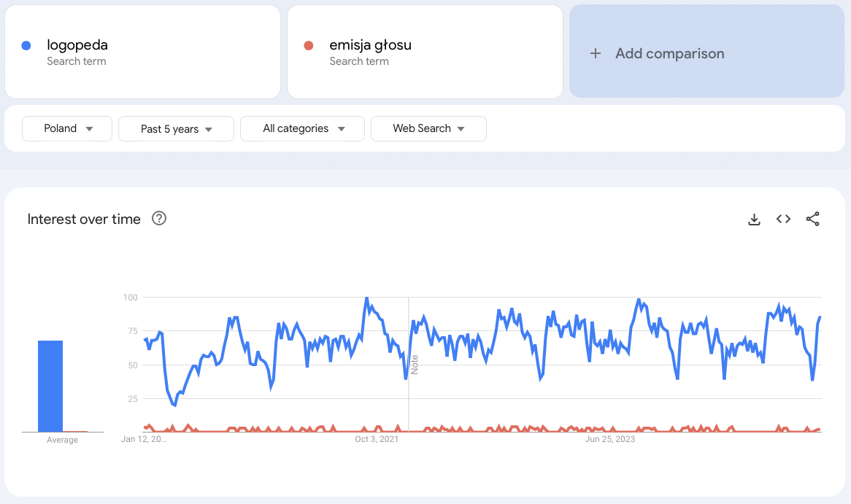
Task: Click the Oct 3, 2021 axis label
Action: tap(377, 439)
